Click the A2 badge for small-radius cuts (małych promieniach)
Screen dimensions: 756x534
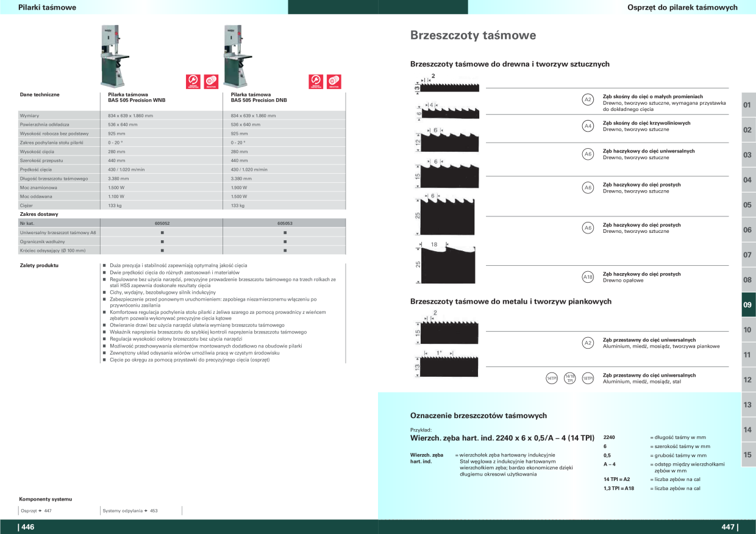(588, 99)
